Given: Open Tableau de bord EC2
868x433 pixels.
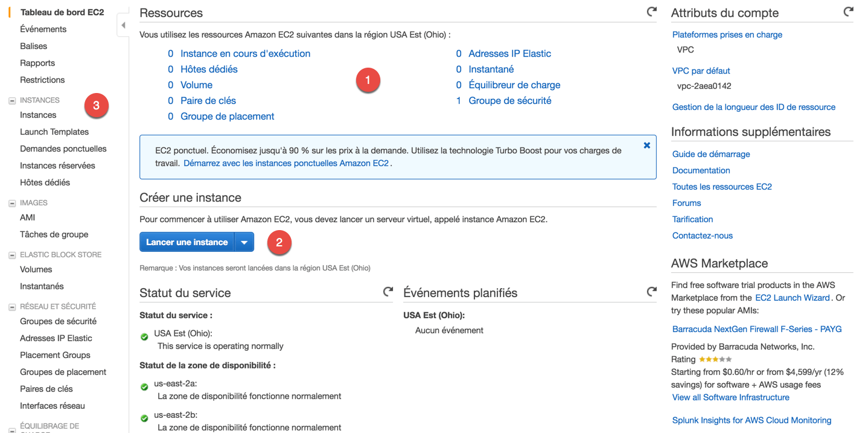Looking at the screenshot, I should (62, 11).
